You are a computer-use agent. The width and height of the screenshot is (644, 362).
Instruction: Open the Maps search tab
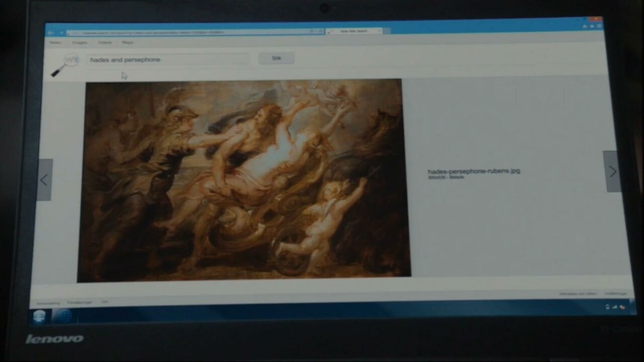point(128,43)
